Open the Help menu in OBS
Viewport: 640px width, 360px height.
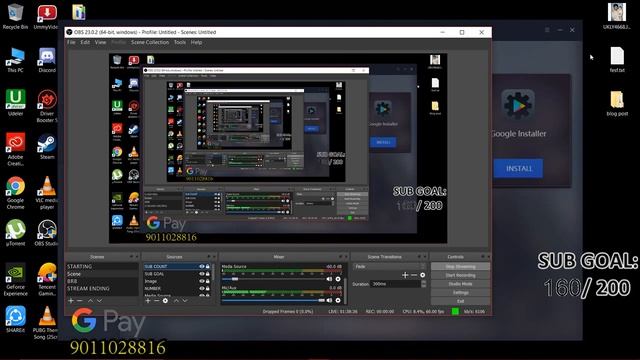tap(196, 42)
